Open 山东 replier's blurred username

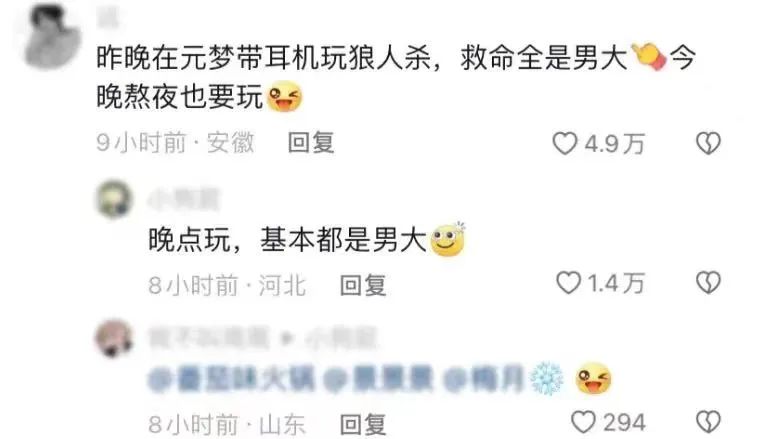209,338
